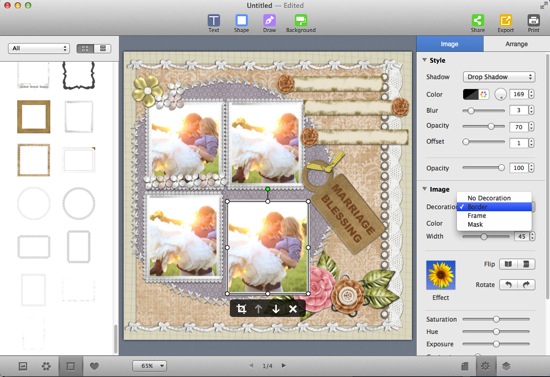Switch to list view of frames
Viewport: 550px width, 377px height.
coord(103,48)
